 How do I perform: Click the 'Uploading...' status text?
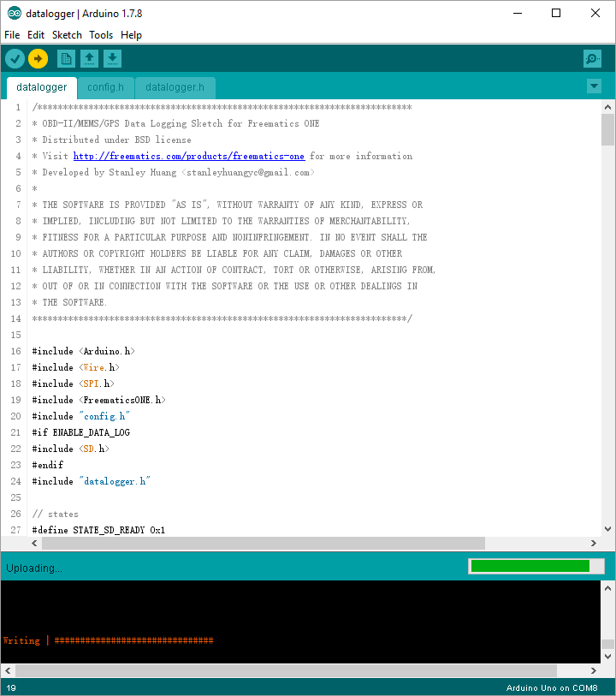coord(34,568)
